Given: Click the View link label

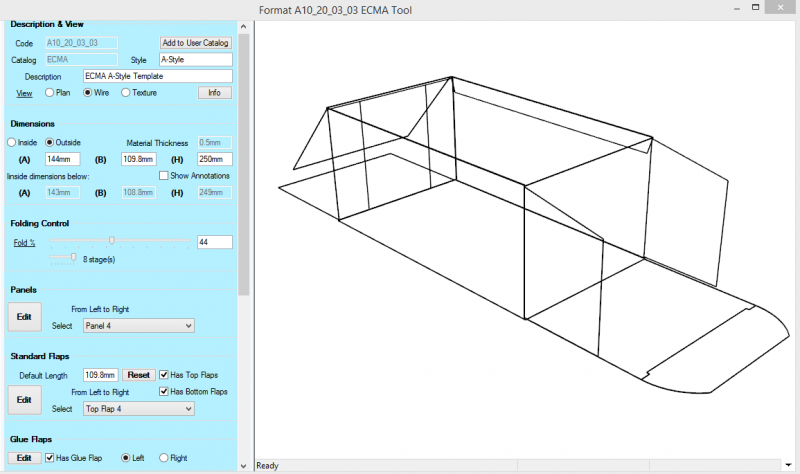Looking at the screenshot, I should [24, 93].
